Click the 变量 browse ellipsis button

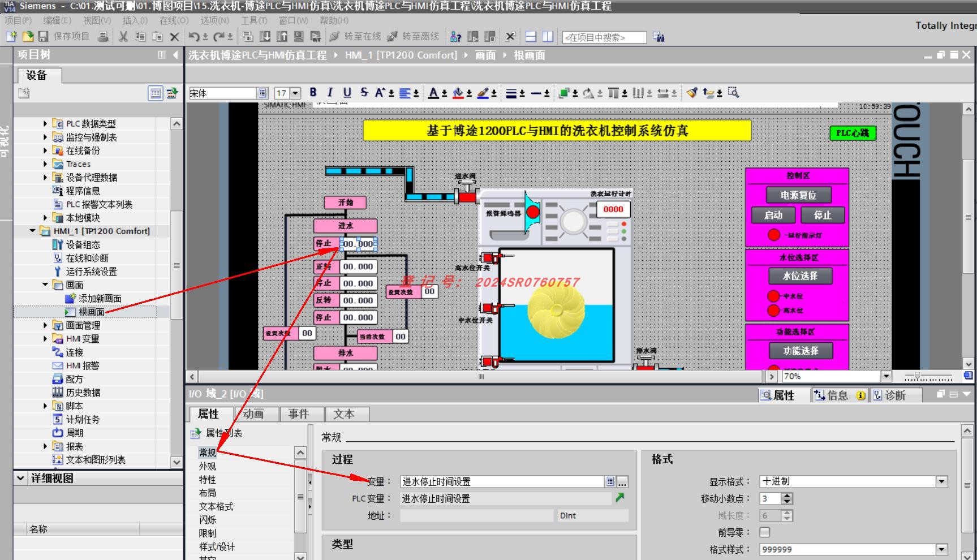[622, 482]
